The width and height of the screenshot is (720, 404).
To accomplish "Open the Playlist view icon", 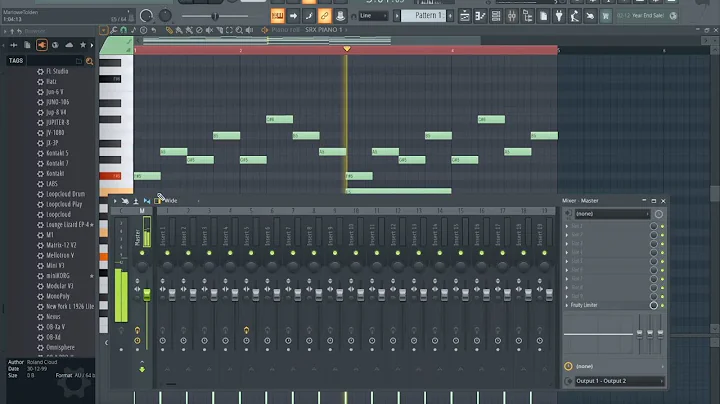I will pyautogui.click(x=465, y=16).
